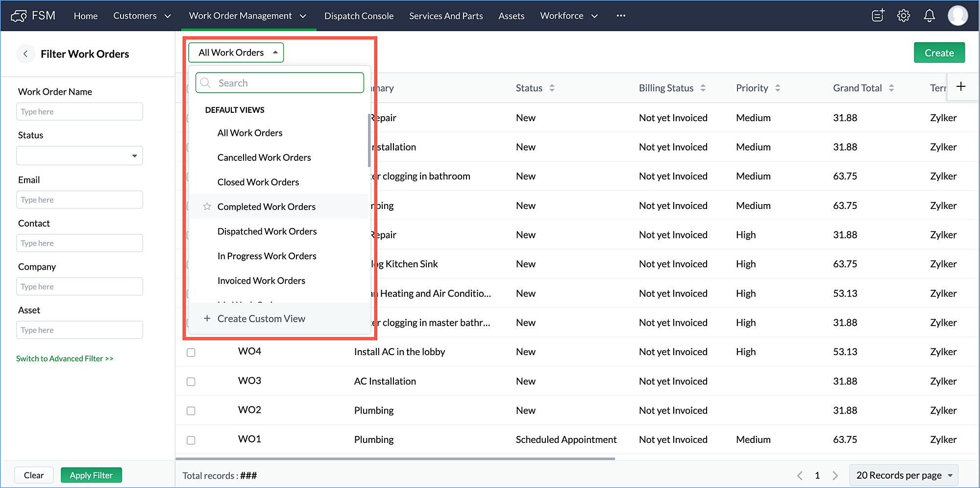Click the horizontal table scrollbar

(x=395, y=459)
